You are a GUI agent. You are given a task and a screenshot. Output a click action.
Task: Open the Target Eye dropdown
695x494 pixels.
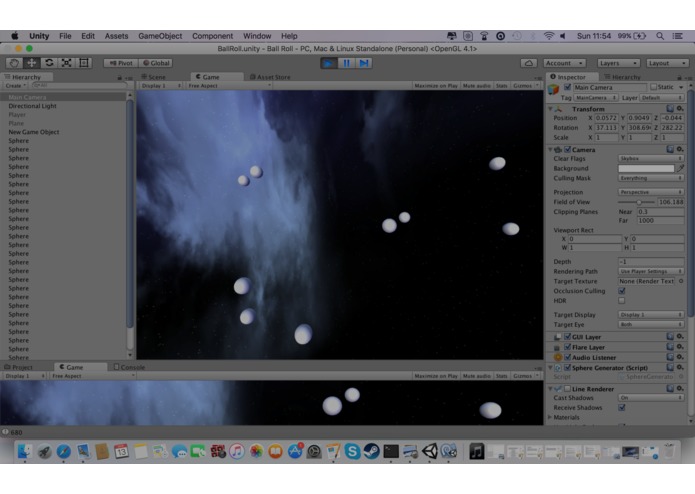pos(651,324)
